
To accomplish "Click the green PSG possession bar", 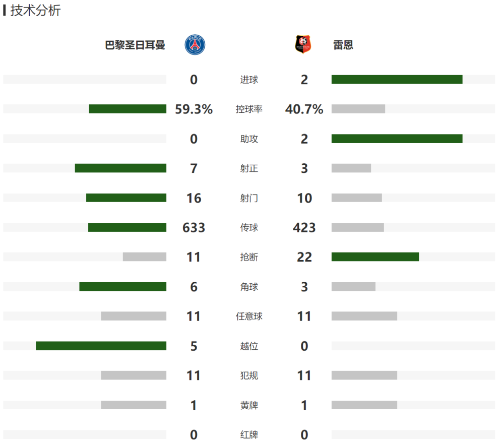I will click(x=128, y=109).
